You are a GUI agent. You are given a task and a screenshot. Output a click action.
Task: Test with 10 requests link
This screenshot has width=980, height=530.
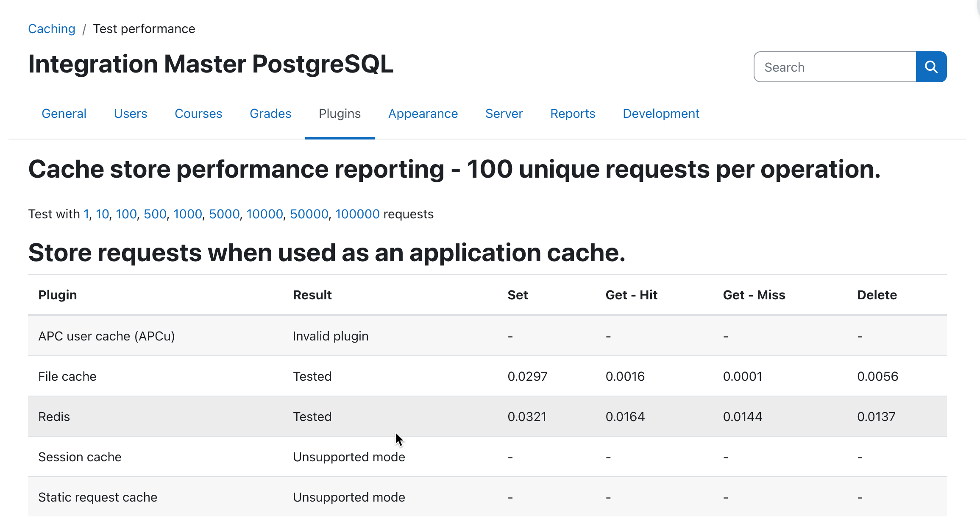tap(102, 214)
